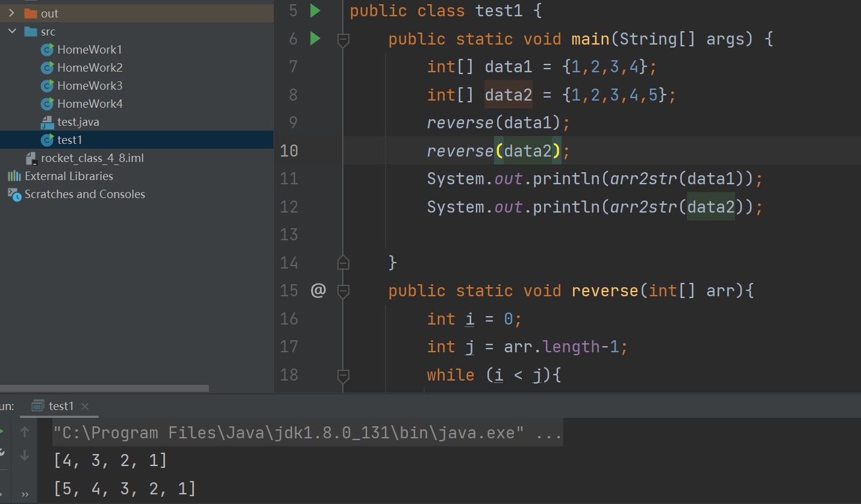Click highlighted data2 in the line 8 declaration

[509, 95]
